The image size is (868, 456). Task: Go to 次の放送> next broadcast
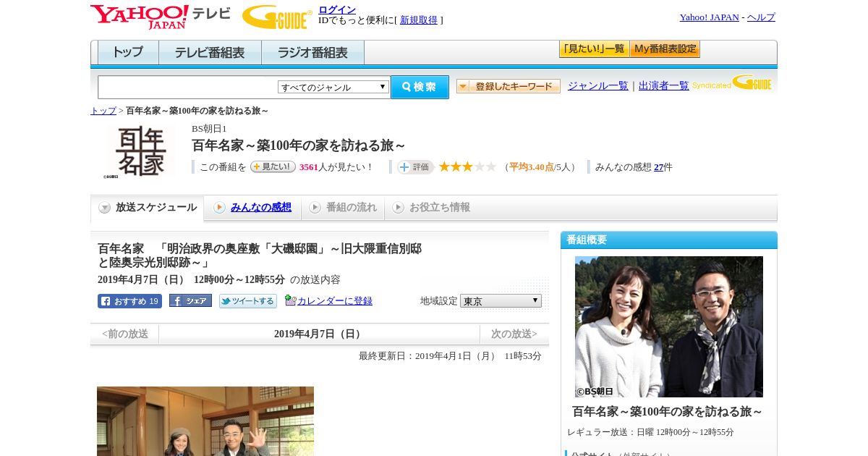514,334
